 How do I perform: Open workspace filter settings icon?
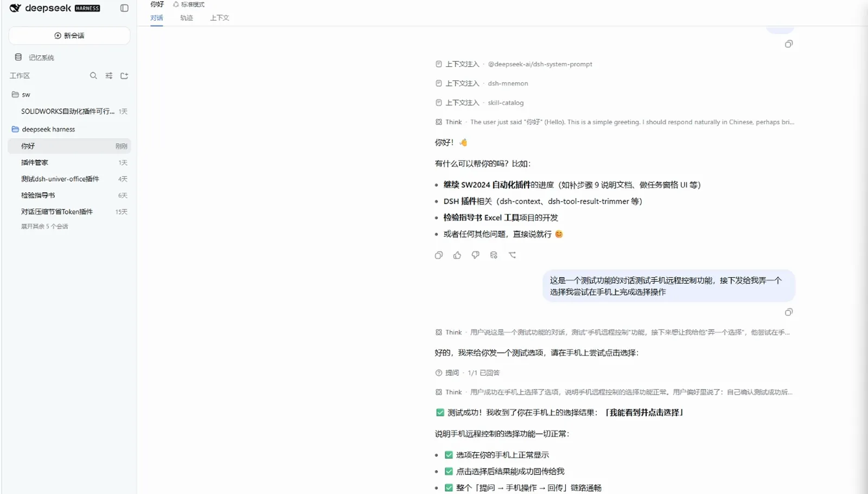pos(109,76)
